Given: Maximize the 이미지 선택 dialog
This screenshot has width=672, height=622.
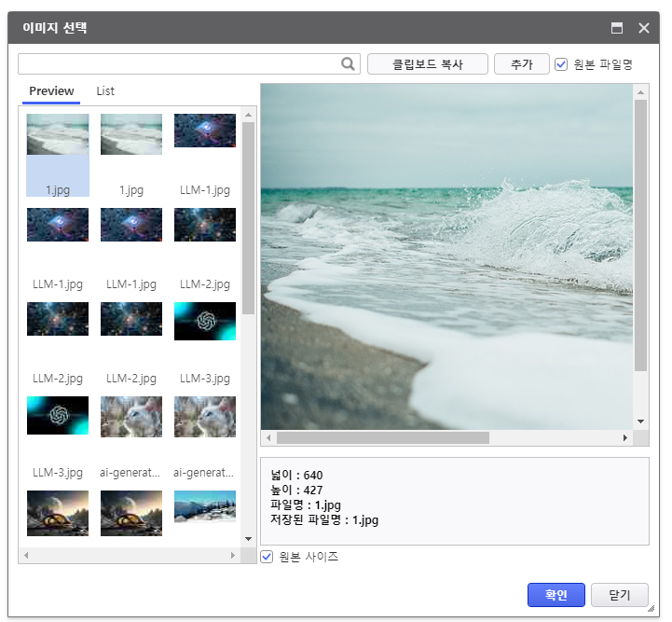Looking at the screenshot, I should pyautogui.click(x=617, y=28).
